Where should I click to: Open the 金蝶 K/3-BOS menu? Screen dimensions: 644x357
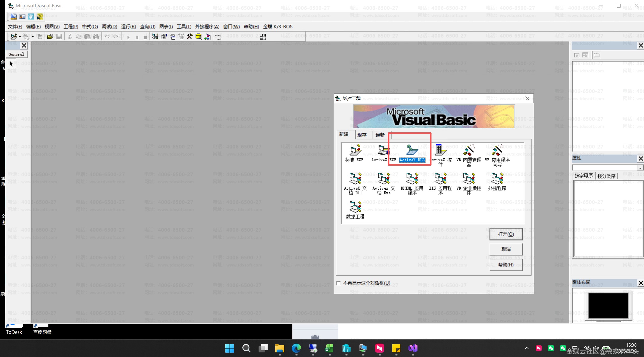point(277,26)
